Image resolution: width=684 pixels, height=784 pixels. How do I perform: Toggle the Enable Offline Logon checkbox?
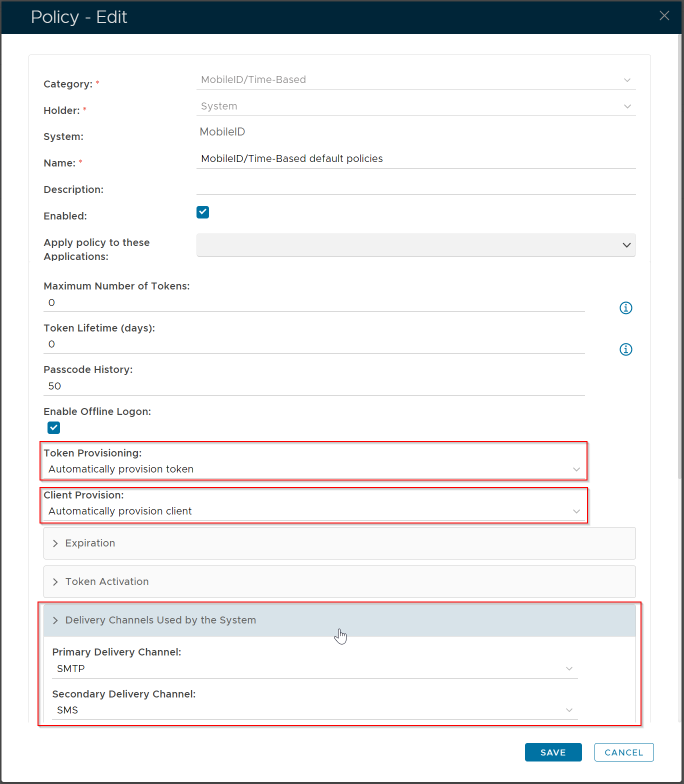click(x=54, y=428)
